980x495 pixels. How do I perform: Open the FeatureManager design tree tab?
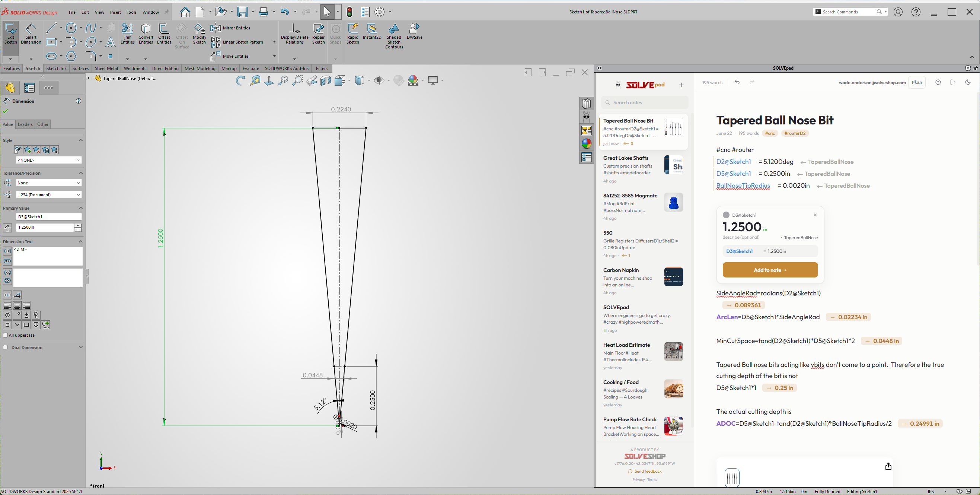[x=10, y=88]
